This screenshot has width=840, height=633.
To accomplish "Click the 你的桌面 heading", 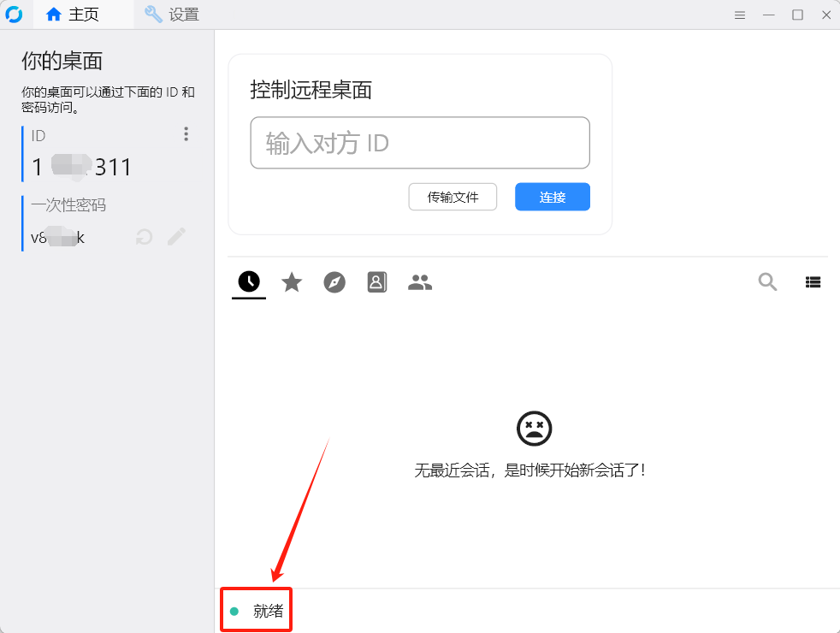I will pyautogui.click(x=62, y=61).
